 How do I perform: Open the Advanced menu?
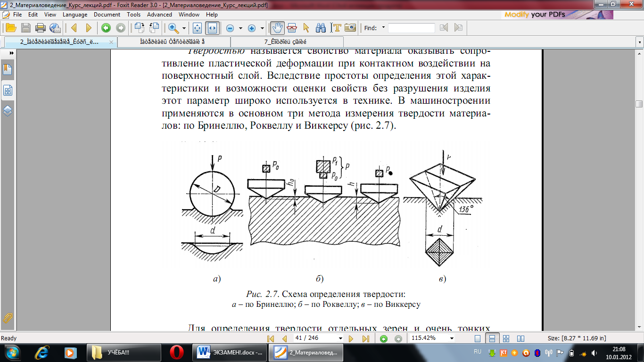[159, 15]
